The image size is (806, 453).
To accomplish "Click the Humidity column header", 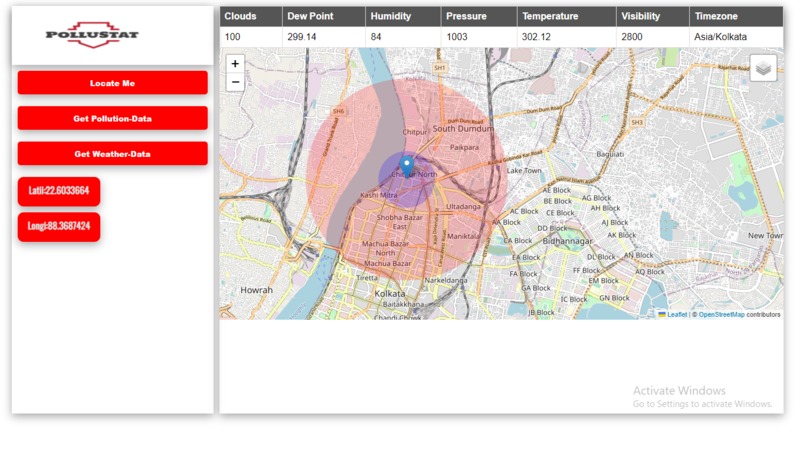I will tap(403, 16).
